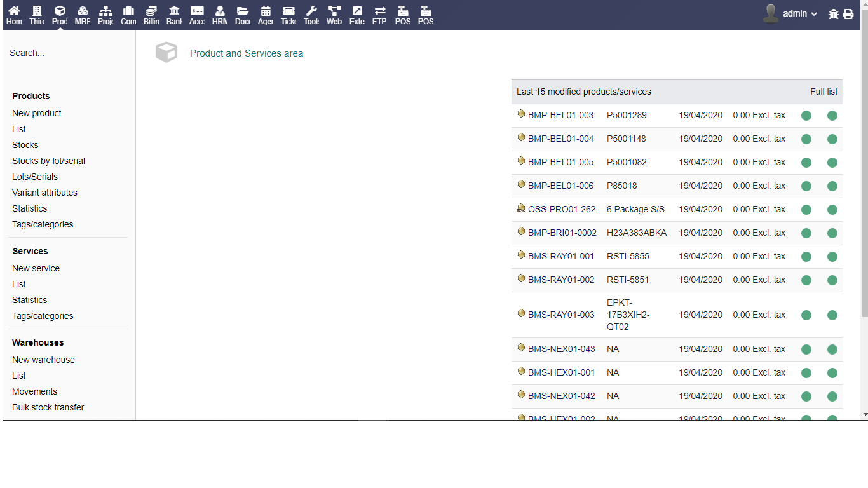Click the Search field in sidebar
The image size is (868, 488).
64,53
